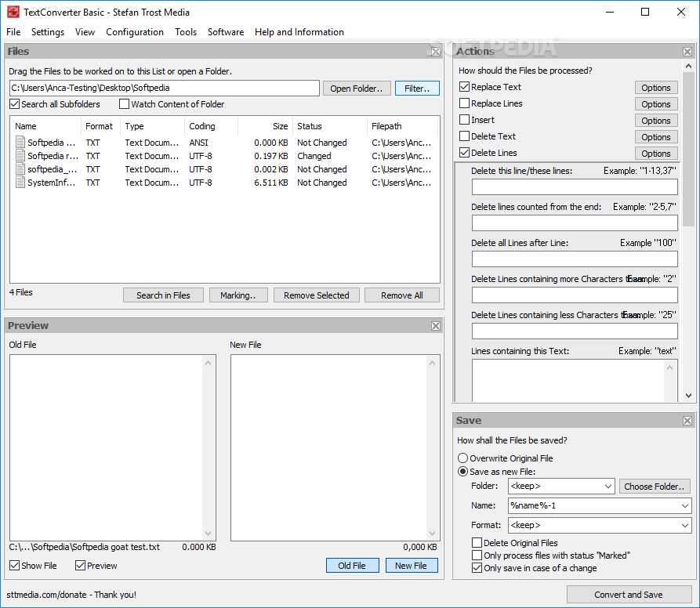Click the folder path input field
Image resolution: width=700 pixels, height=608 pixels.
tap(165, 88)
